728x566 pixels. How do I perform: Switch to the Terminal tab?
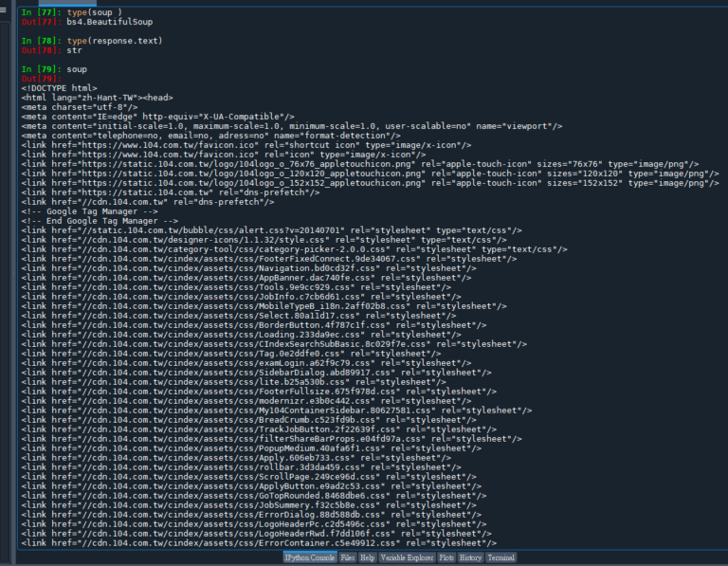[x=500, y=558]
